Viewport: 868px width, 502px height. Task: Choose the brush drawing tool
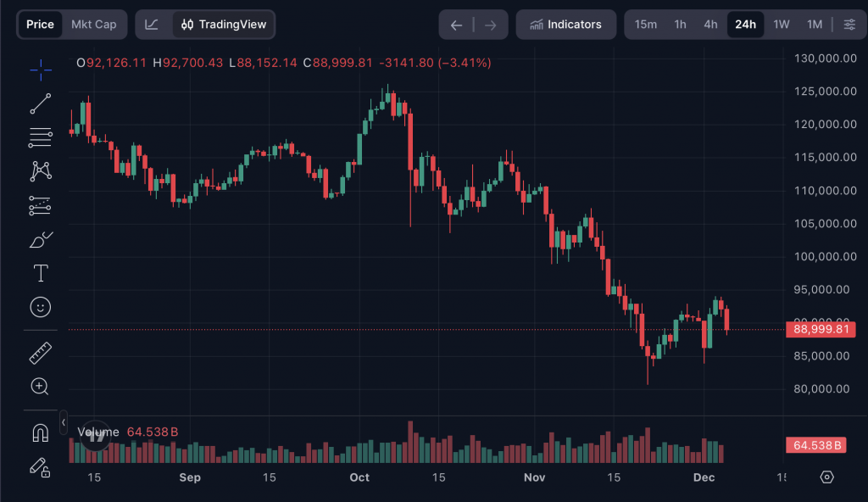[x=41, y=239]
